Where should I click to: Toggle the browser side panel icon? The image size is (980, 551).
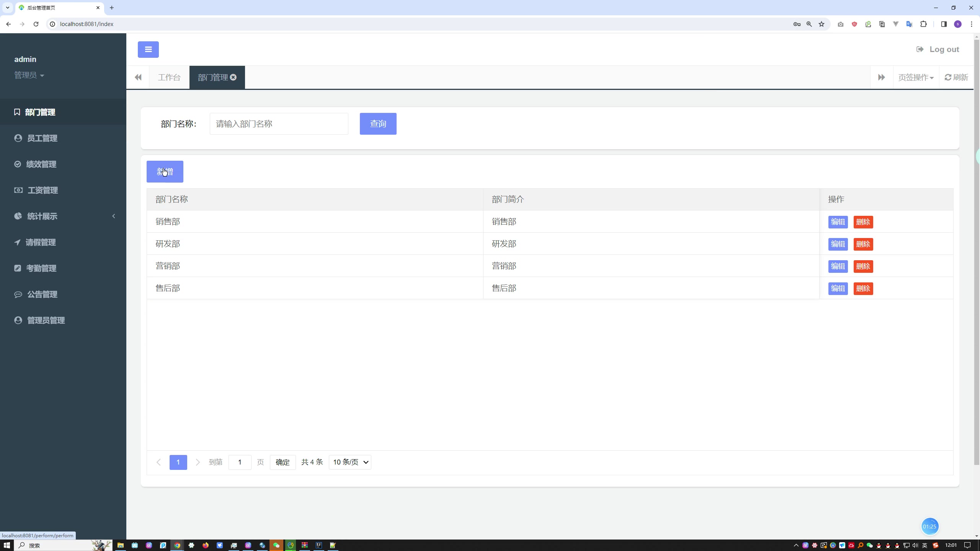(944, 24)
